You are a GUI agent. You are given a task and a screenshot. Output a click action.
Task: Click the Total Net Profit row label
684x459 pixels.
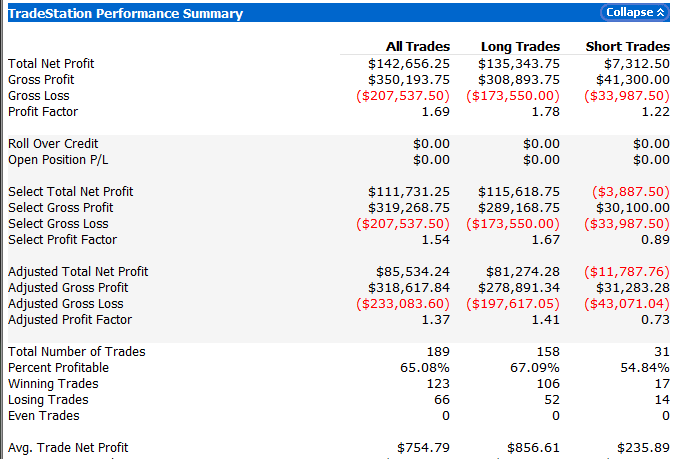(51, 64)
